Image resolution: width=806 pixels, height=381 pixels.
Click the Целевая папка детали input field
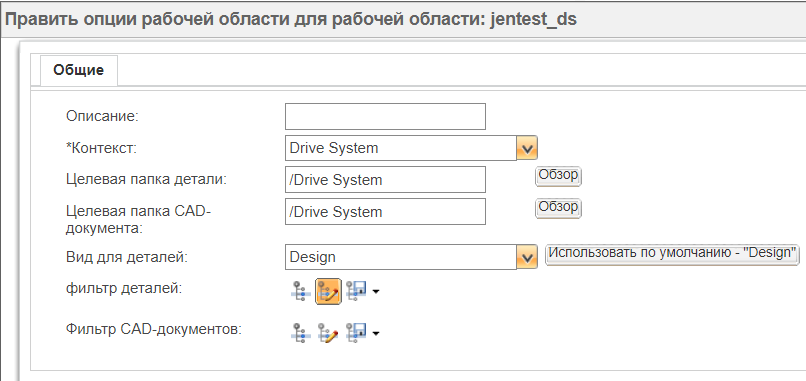[x=386, y=179]
